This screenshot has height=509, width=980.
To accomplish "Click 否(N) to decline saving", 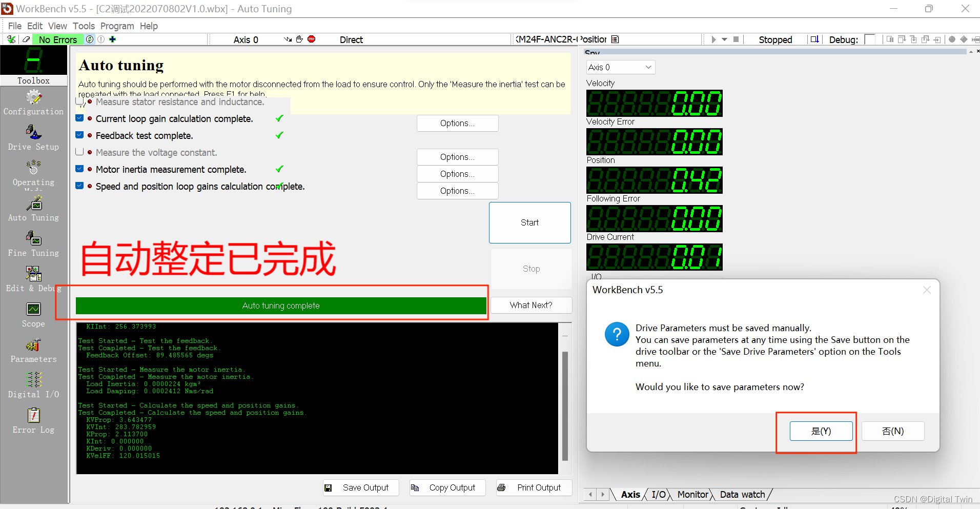I will point(893,431).
